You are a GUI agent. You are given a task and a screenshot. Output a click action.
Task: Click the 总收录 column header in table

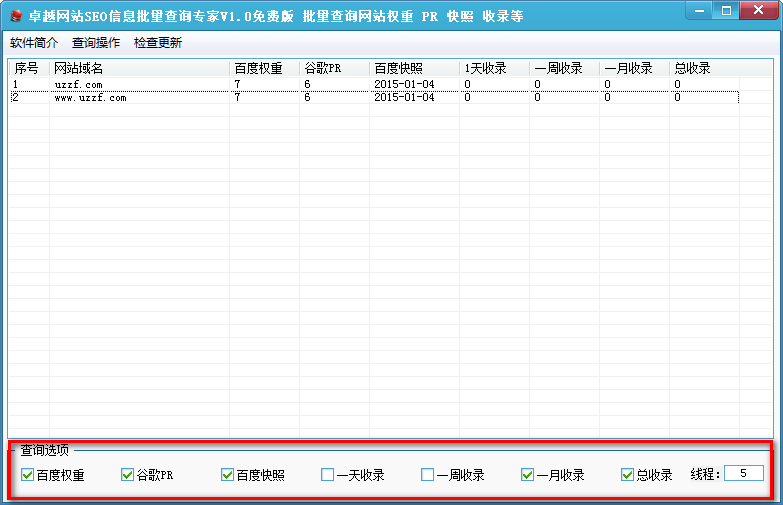pos(704,68)
